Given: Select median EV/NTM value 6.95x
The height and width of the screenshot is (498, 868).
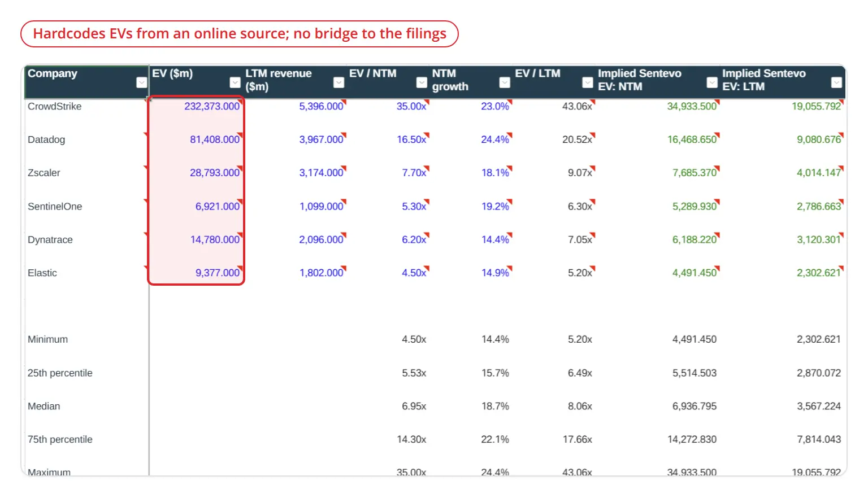Looking at the screenshot, I should (414, 407).
